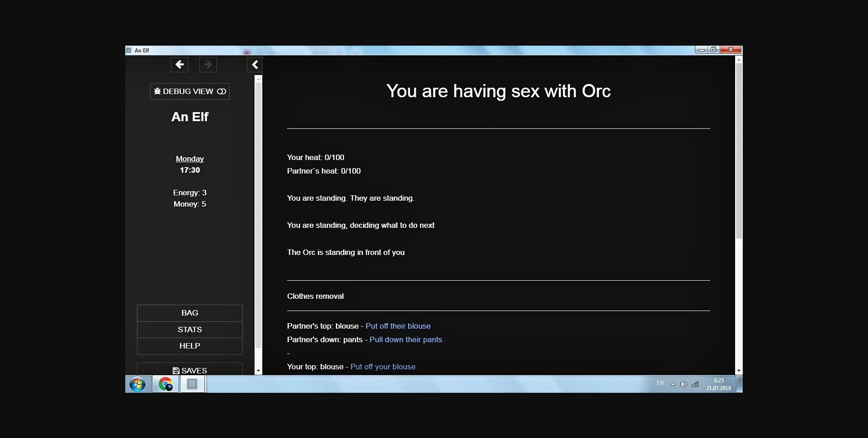This screenshot has height=438, width=868.
Task: Click the sidebar scrollbar down arrow
Action: [x=258, y=371]
